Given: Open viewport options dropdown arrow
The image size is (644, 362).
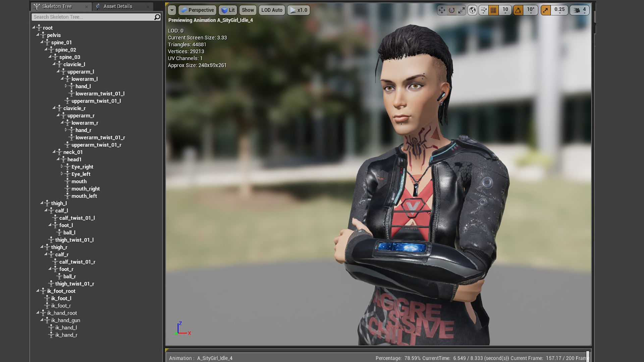Looking at the screenshot, I should pyautogui.click(x=172, y=10).
